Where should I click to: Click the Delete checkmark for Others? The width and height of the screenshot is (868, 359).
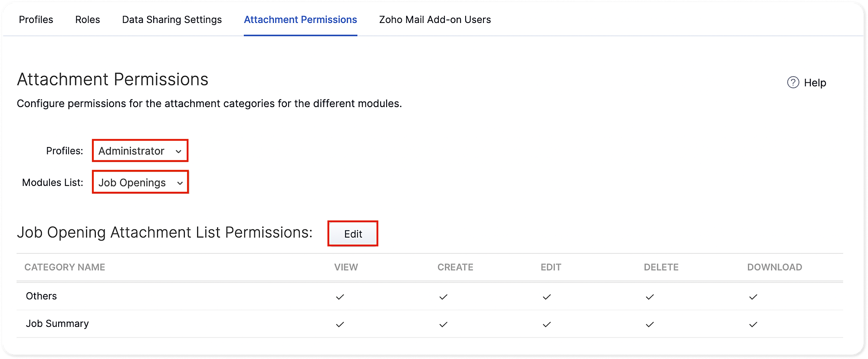650,297
